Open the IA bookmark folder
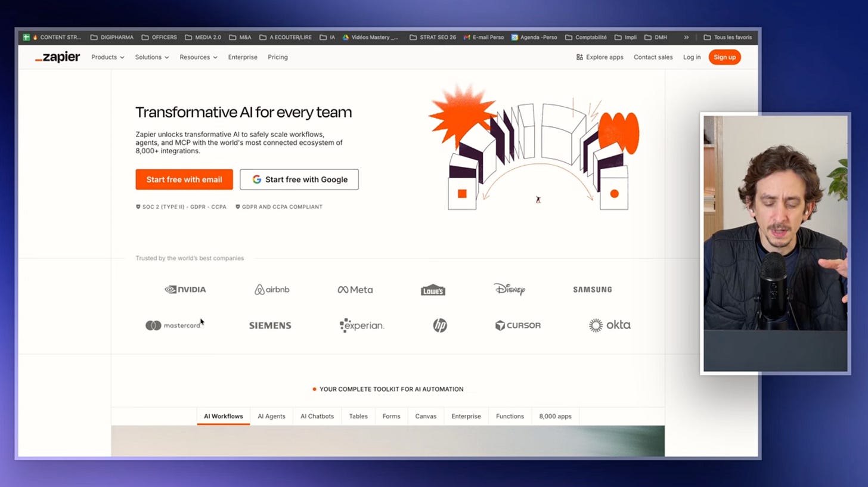Screen dimensions: 868x487 [x=327, y=37]
